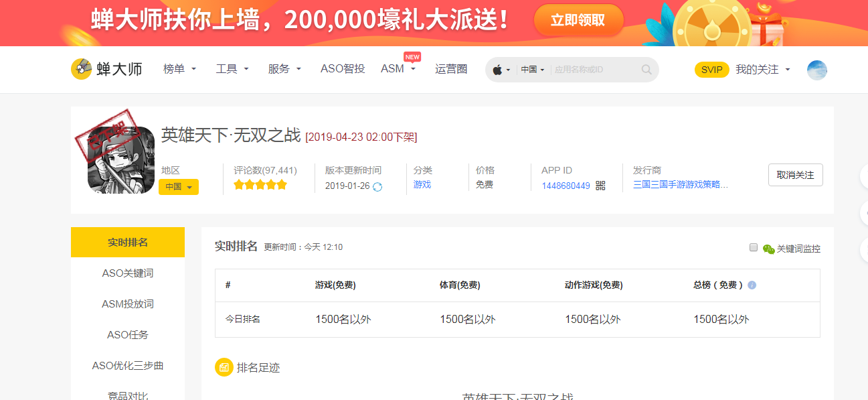
Task: Expand the 我的关注 dropdown
Action: pyautogui.click(x=763, y=69)
